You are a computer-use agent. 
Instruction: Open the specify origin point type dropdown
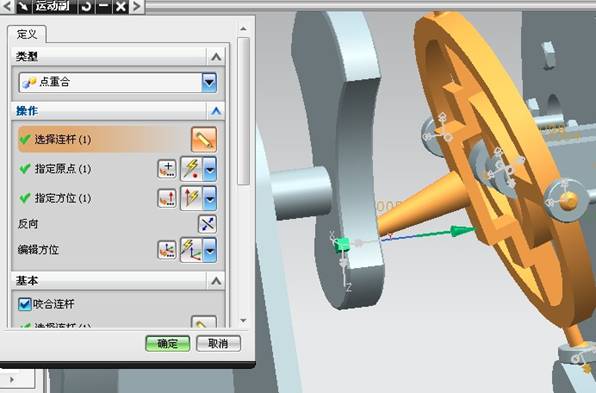210,169
